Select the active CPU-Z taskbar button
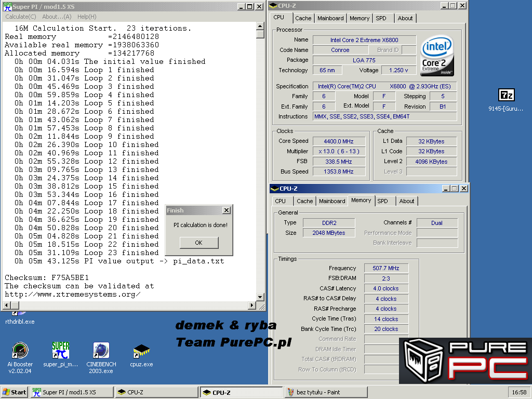Viewport: 532px width, 399px height. 241,392
